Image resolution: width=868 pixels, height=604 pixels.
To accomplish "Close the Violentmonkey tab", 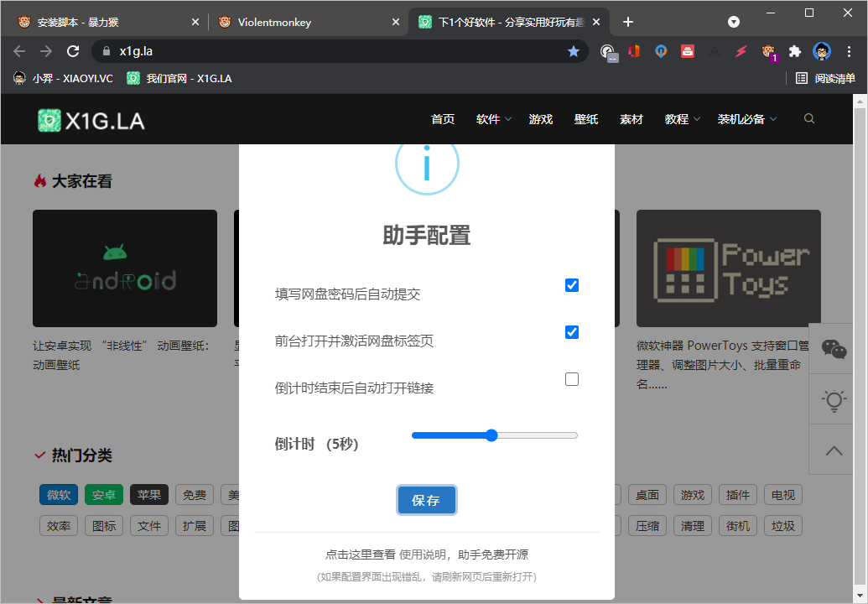I will (x=395, y=22).
